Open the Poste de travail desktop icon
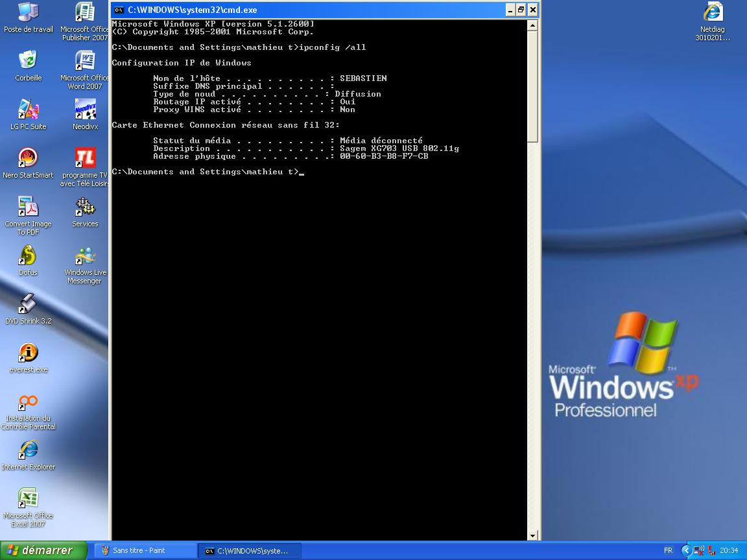This screenshot has width=747, height=560. [28, 17]
